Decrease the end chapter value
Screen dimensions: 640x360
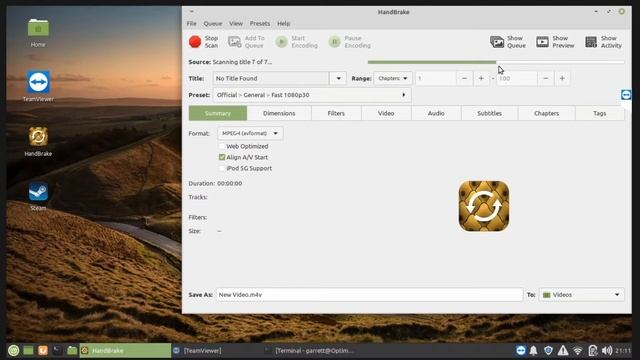[546, 78]
